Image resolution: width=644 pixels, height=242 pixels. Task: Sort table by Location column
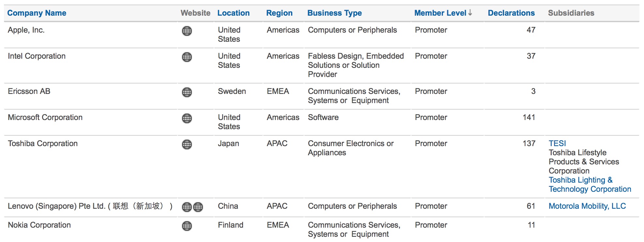coord(233,13)
